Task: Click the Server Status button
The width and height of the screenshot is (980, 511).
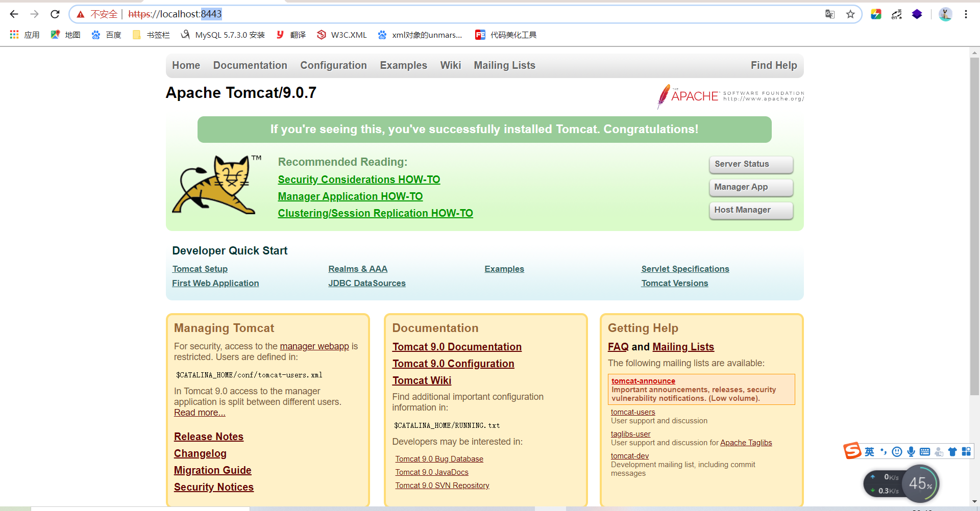Action: [751, 164]
